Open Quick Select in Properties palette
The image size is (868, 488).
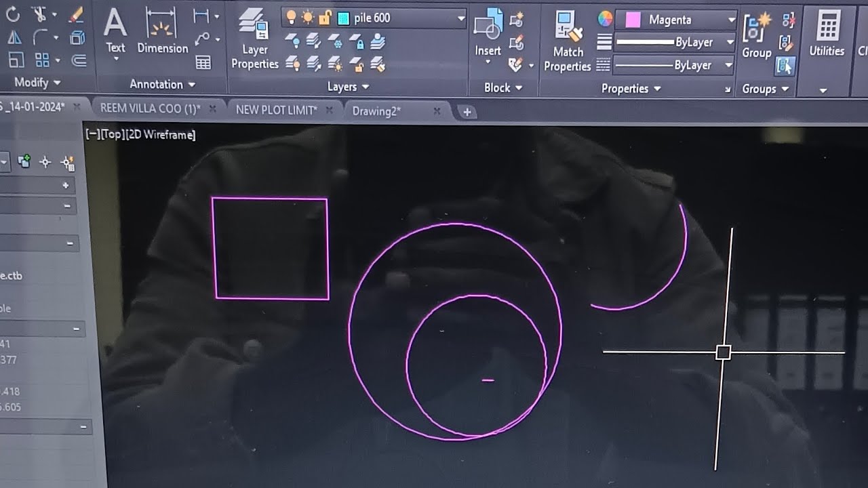(68, 163)
